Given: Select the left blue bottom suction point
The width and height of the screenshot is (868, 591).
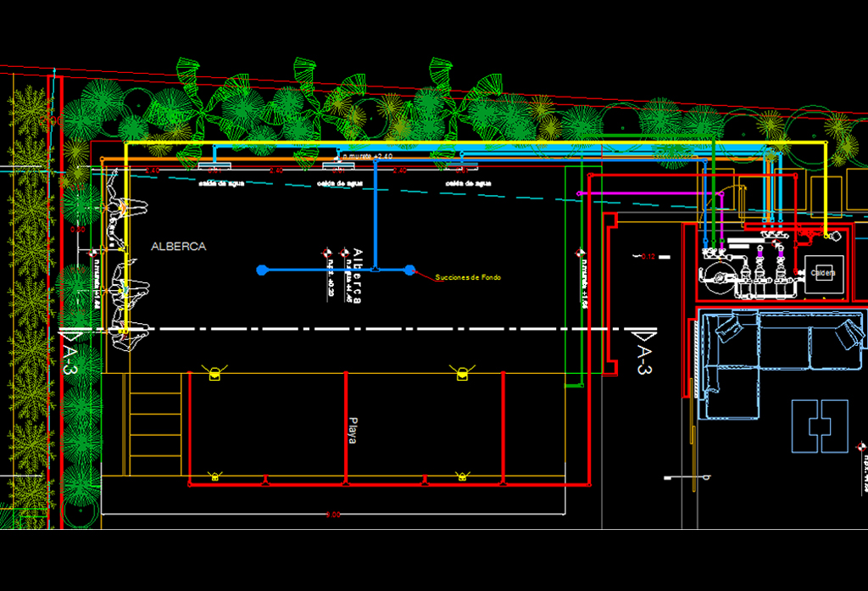Looking at the screenshot, I should coord(262,270).
